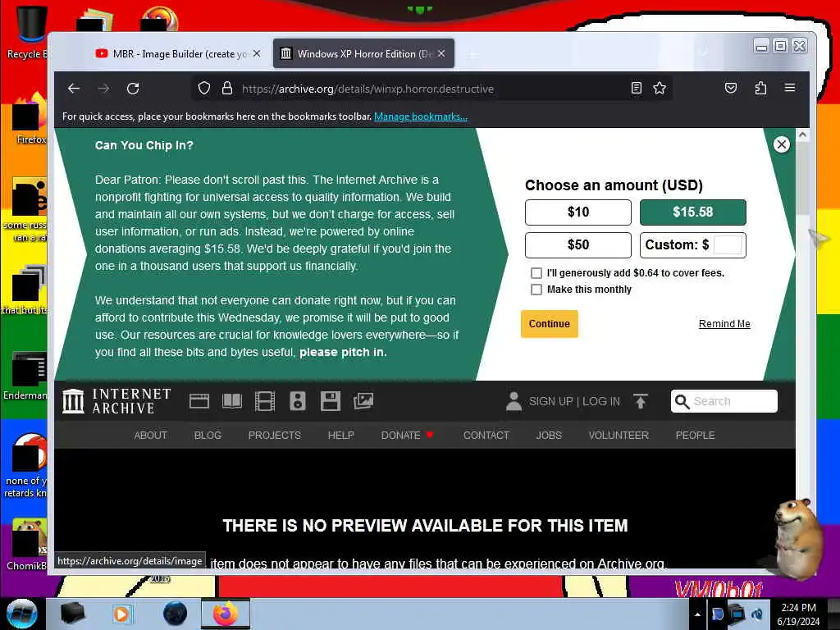Enable Make this monthly checkbox
Viewport: 840px width, 630px height.
point(536,290)
